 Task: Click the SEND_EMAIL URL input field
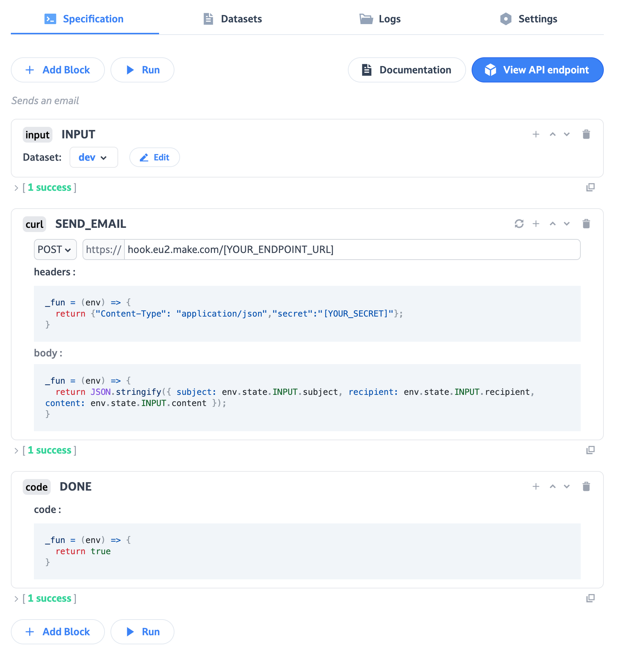pyautogui.click(x=352, y=249)
